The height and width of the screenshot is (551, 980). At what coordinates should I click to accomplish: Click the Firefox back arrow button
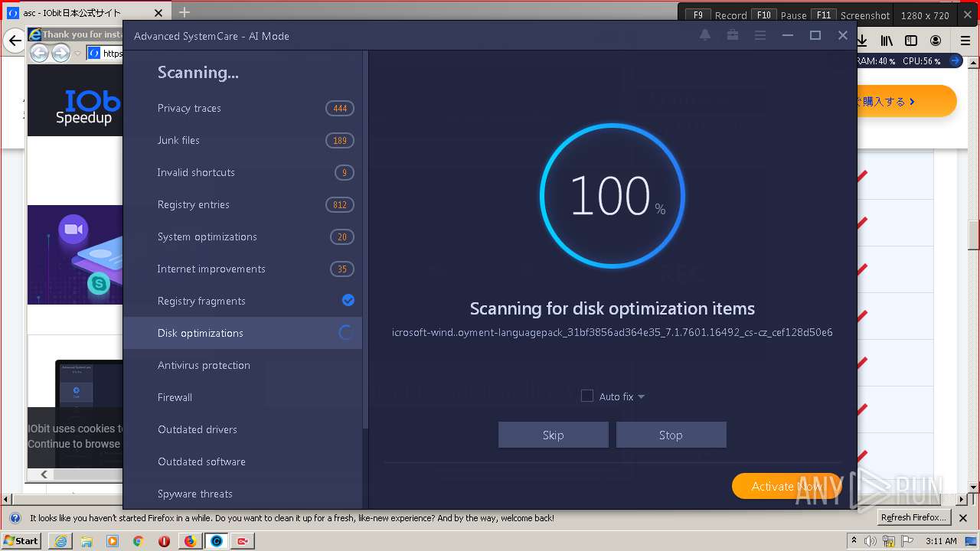(15, 41)
